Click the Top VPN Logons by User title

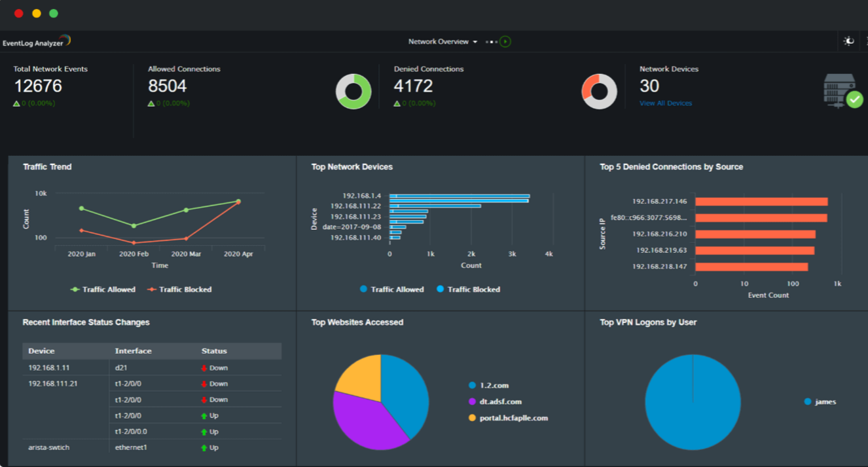(648, 322)
